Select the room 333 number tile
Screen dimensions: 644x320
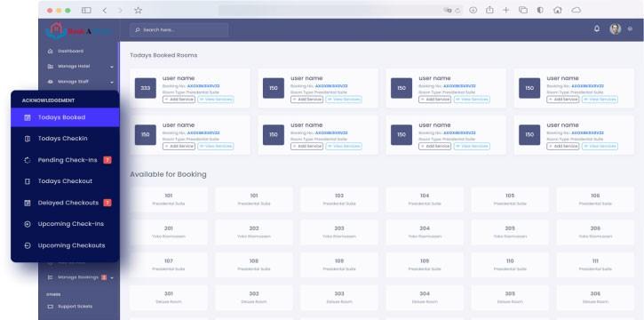(146, 88)
